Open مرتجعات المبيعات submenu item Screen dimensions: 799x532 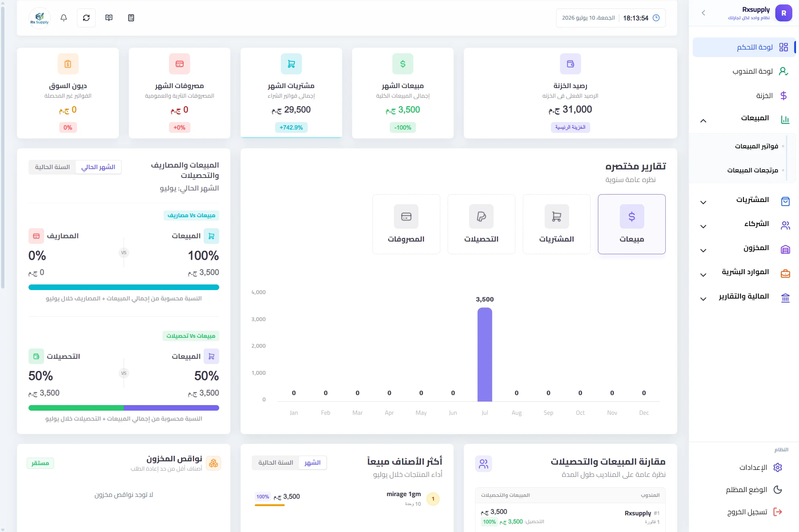pos(752,170)
